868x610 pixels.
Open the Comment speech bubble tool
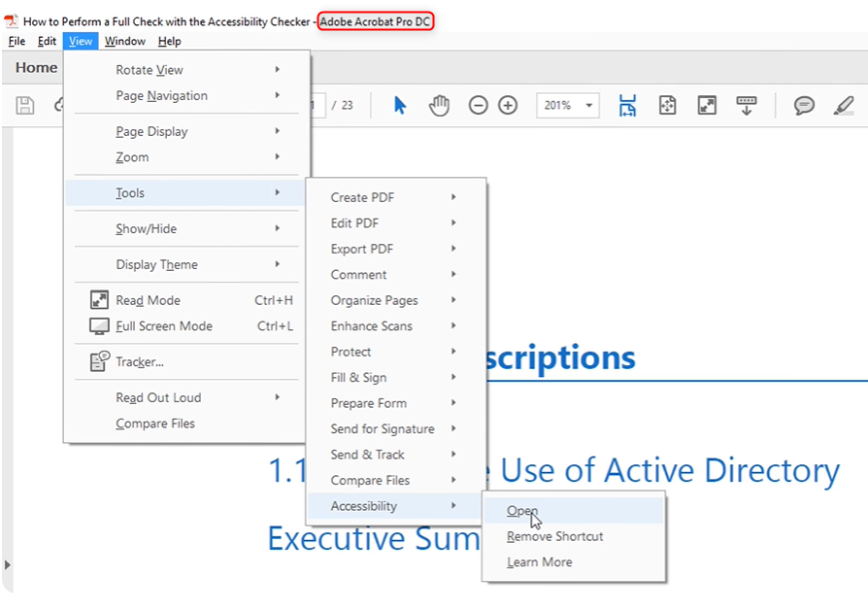tap(805, 105)
